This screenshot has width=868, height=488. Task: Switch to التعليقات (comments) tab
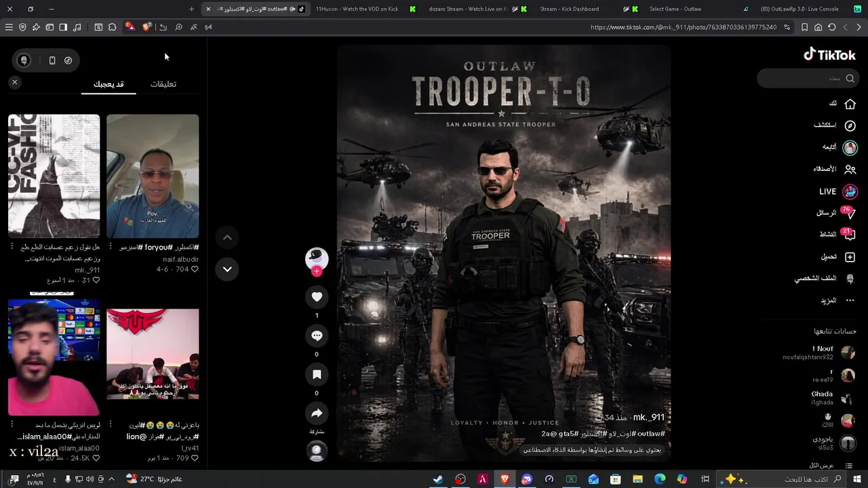pos(163,84)
